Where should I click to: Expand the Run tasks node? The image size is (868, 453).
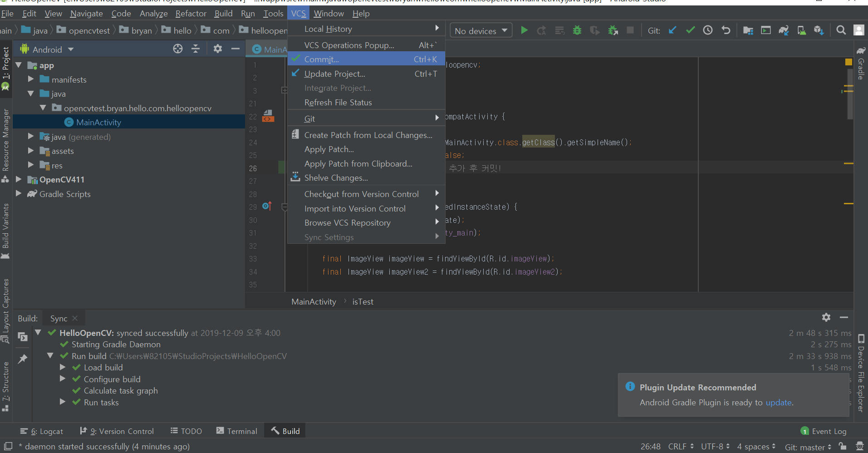pos(63,402)
